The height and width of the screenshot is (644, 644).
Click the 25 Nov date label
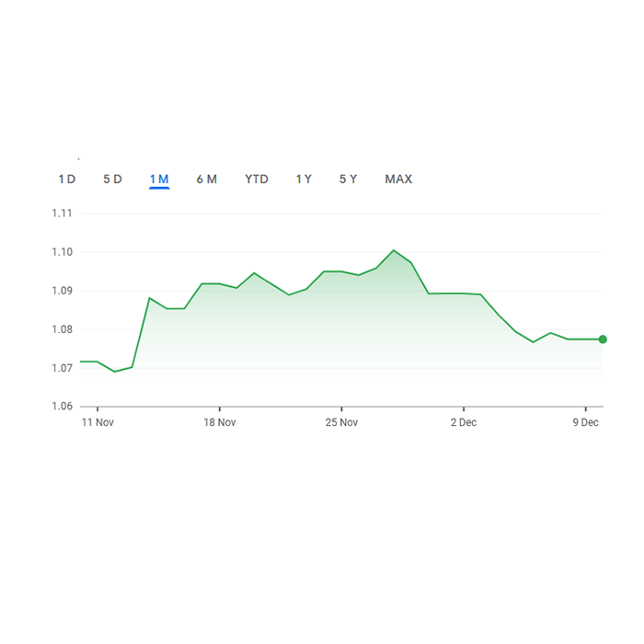pos(341,422)
